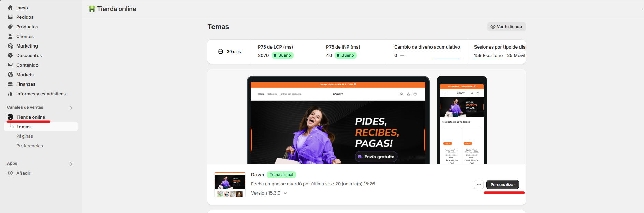Open the Marketing target icon
The height and width of the screenshot is (213, 644).
click(10, 46)
